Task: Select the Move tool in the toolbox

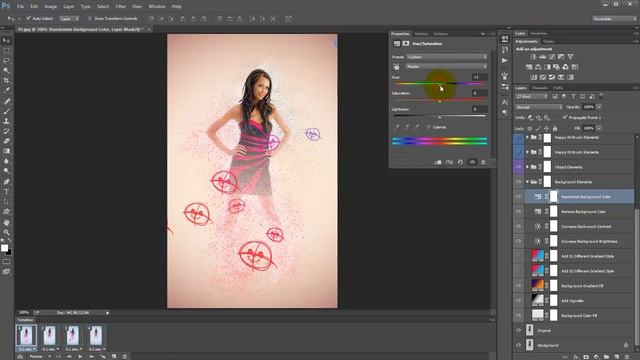Action: click(6, 40)
